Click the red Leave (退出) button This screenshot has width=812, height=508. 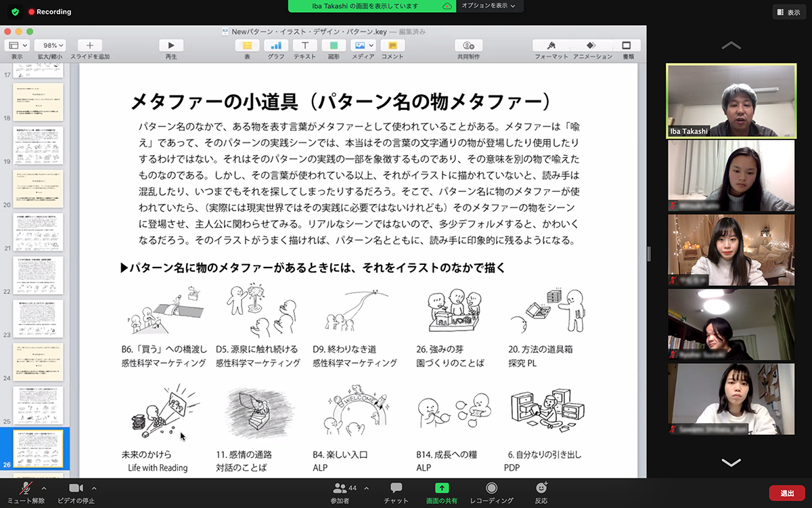(x=786, y=493)
